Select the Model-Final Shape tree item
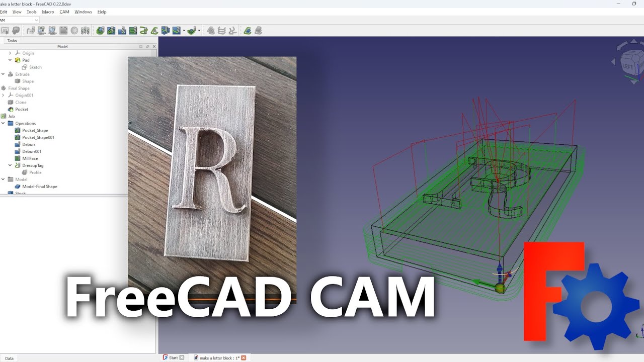The image size is (644, 362). click(40, 187)
